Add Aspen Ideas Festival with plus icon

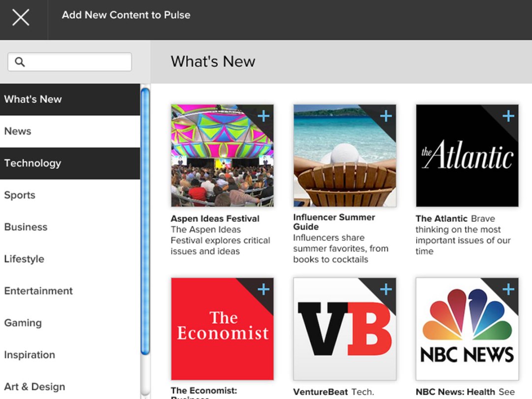(264, 116)
